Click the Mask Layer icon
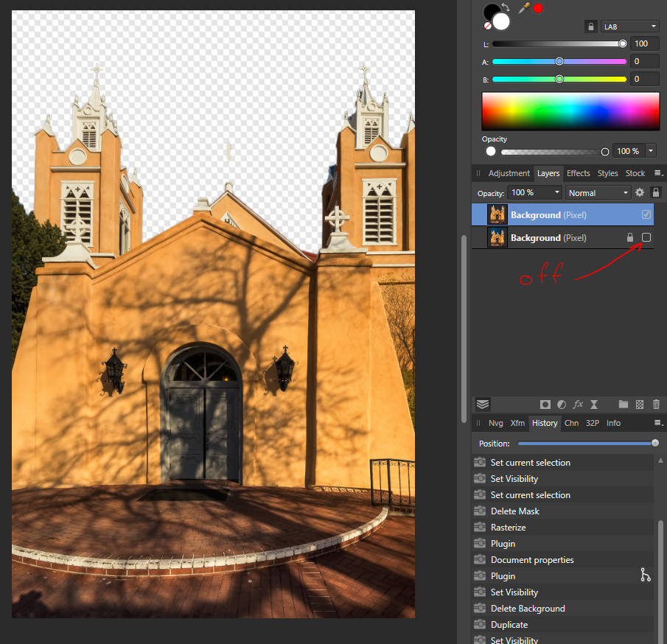 [545, 405]
